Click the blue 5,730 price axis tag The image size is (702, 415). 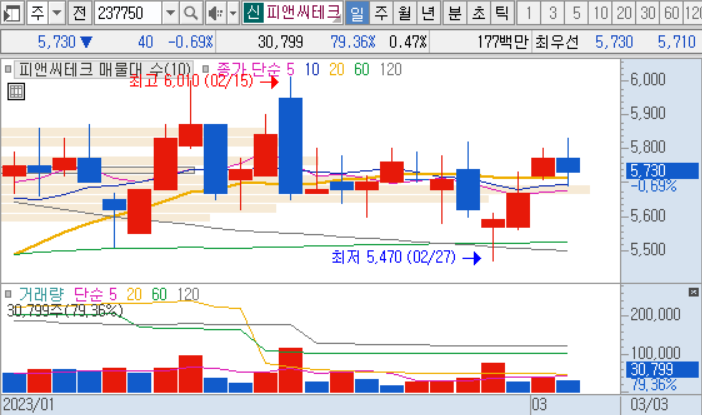point(662,171)
